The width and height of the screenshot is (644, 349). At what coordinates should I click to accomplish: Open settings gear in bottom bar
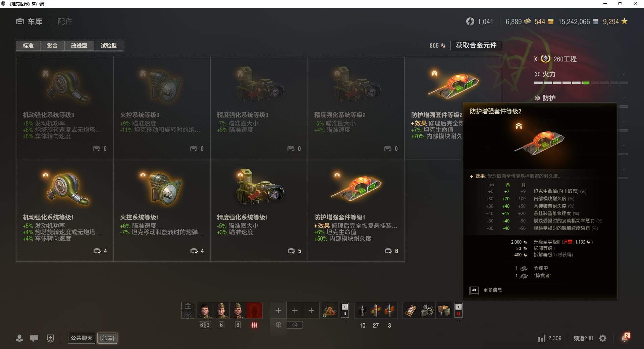click(603, 338)
